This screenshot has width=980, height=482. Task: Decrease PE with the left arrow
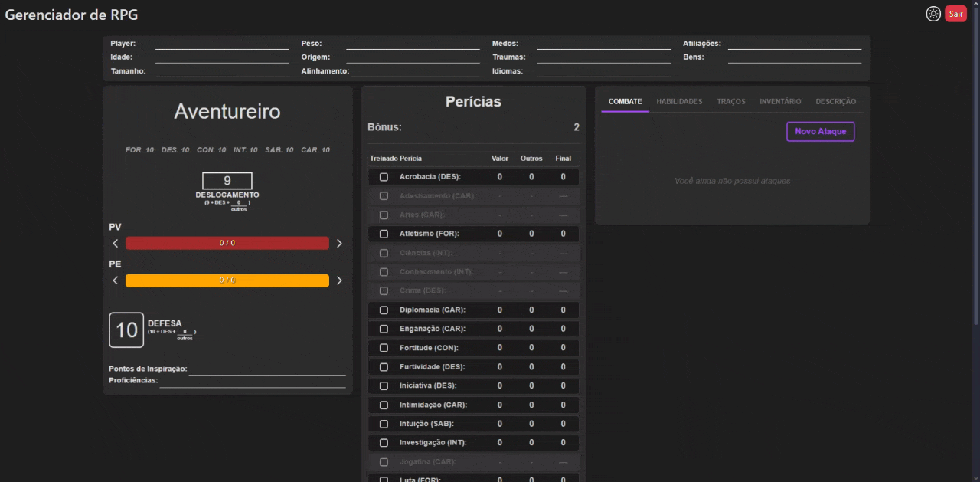click(116, 280)
